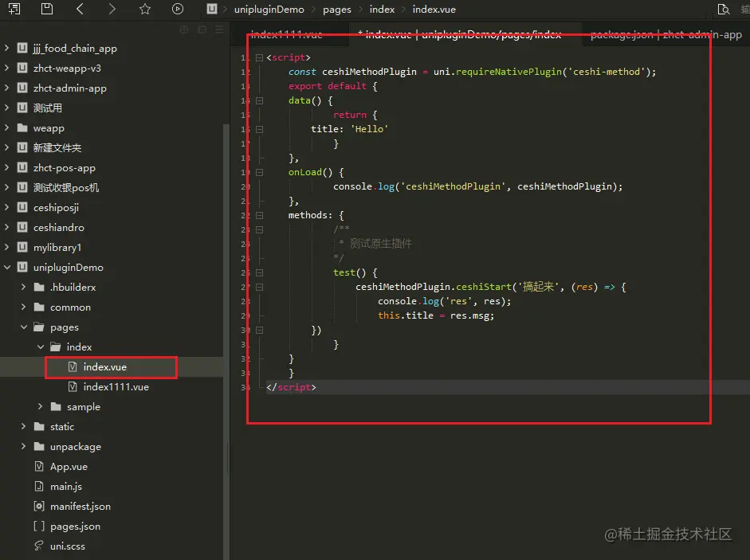Click the sample folder icon

tap(56, 406)
